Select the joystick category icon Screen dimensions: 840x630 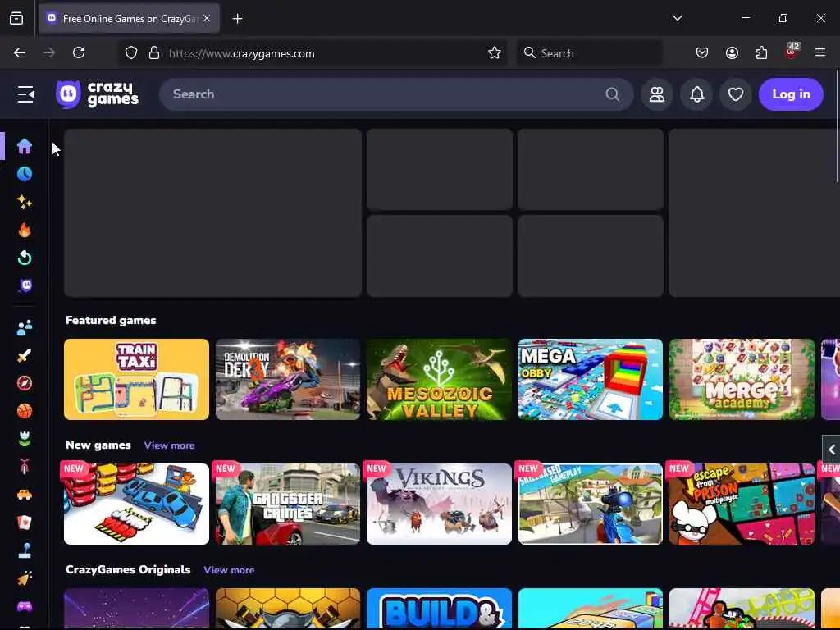click(x=24, y=550)
